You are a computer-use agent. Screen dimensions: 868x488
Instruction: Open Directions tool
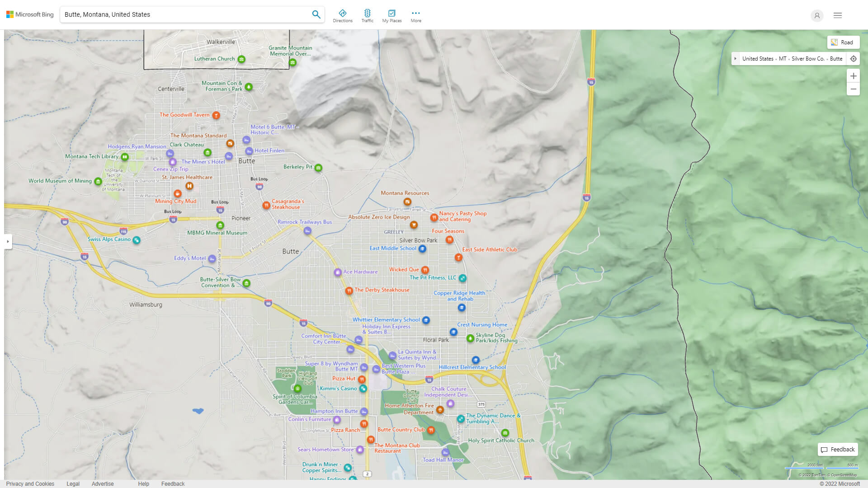pos(342,16)
